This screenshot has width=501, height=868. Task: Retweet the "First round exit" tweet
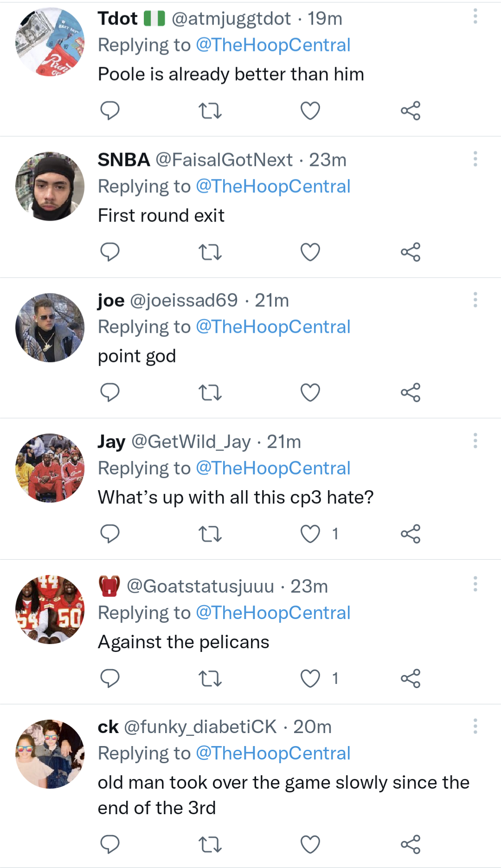pos(210,252)
